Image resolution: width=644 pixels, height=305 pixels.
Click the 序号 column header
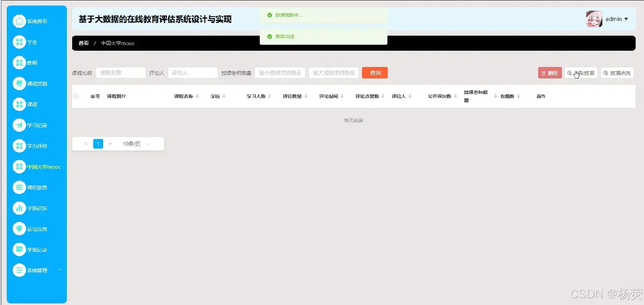95,96
